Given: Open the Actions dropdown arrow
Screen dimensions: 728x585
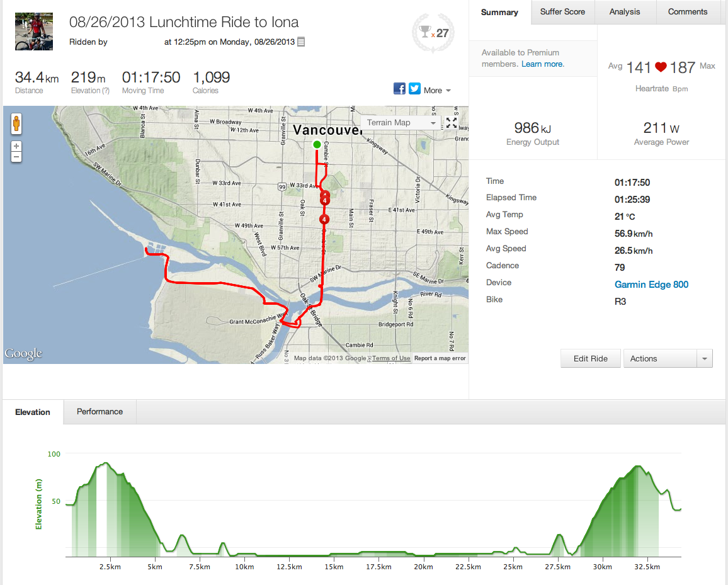Looking at the screenshot, I should [x=704, y=359].
